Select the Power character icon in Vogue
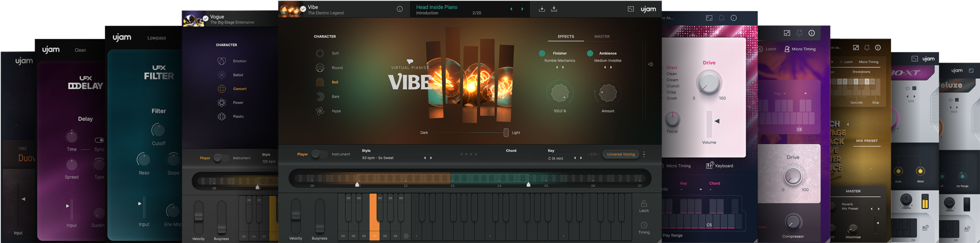Viewport: 980px width, 243px height. [221, 102]
